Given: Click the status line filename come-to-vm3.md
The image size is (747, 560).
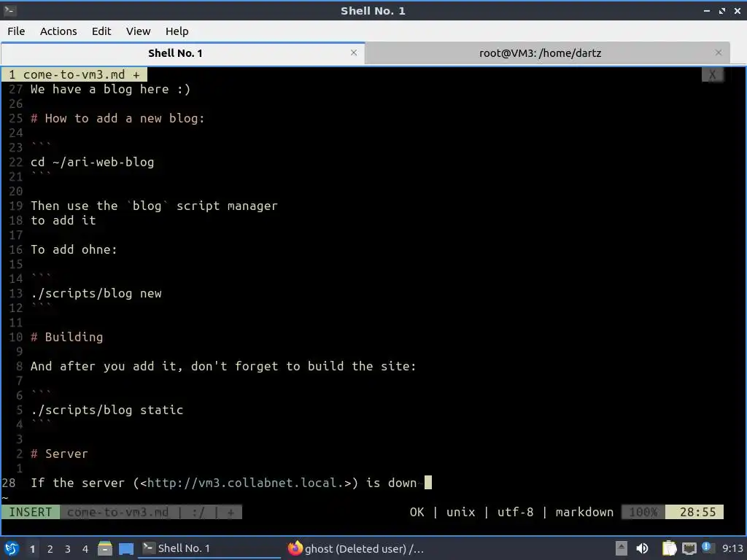Looking at the screenshot, I should click(117, 513).
